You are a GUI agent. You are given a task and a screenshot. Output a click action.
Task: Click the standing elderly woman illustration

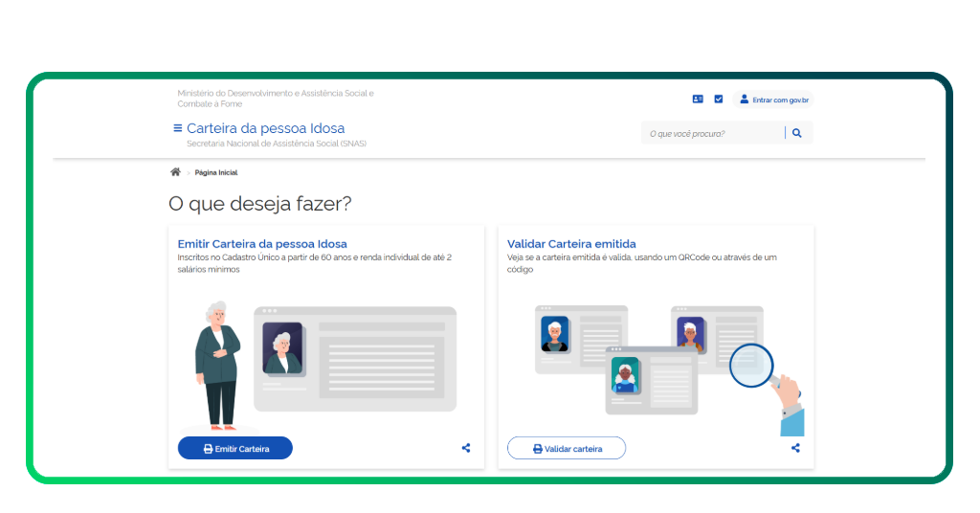[x=218, y=364]
